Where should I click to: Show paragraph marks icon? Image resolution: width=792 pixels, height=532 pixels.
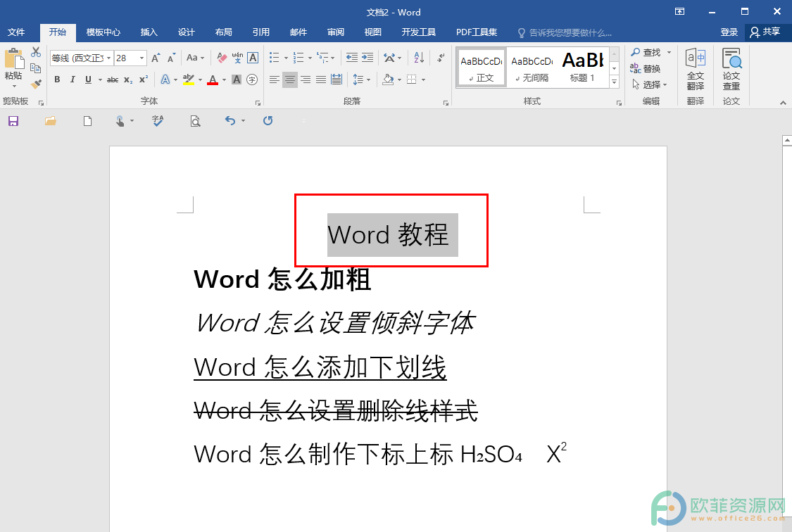[441, 58]
